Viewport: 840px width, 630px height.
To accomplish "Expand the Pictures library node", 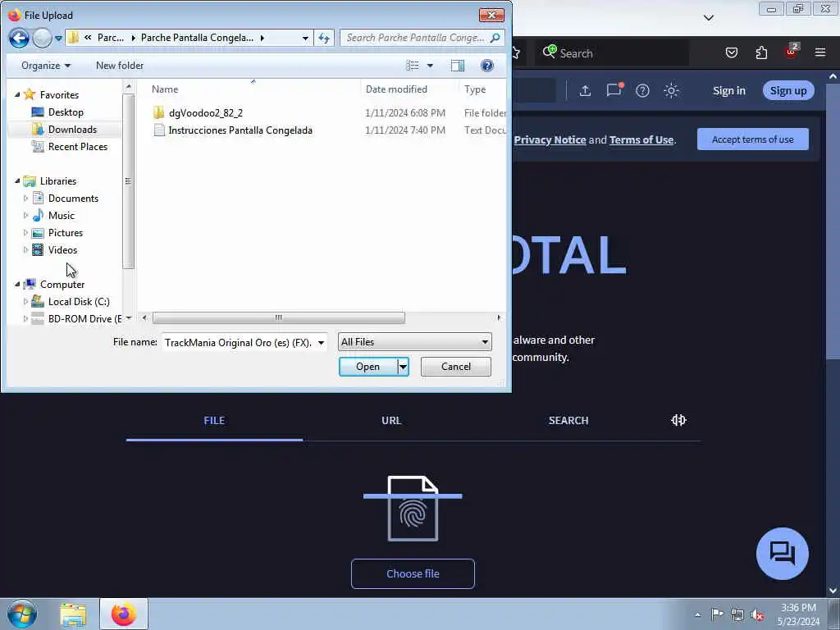I will click(25, 232).
